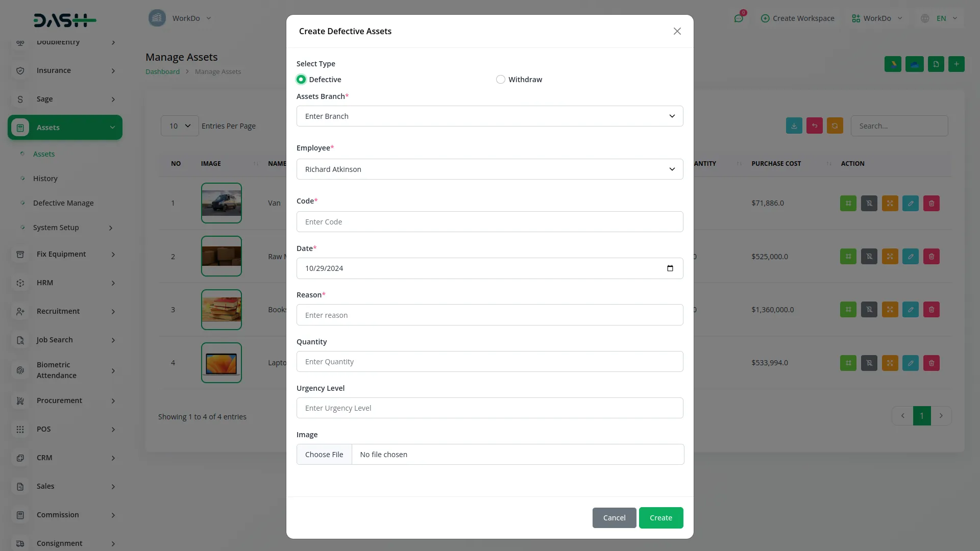
Task: Click the teal download export icon above the table
Action: [794, 126]
